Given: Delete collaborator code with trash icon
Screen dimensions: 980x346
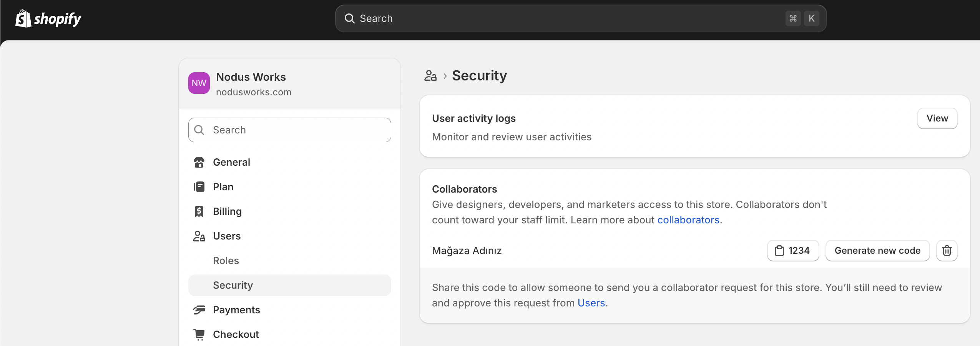Looking at the screenshot, I should click(947, 251).
